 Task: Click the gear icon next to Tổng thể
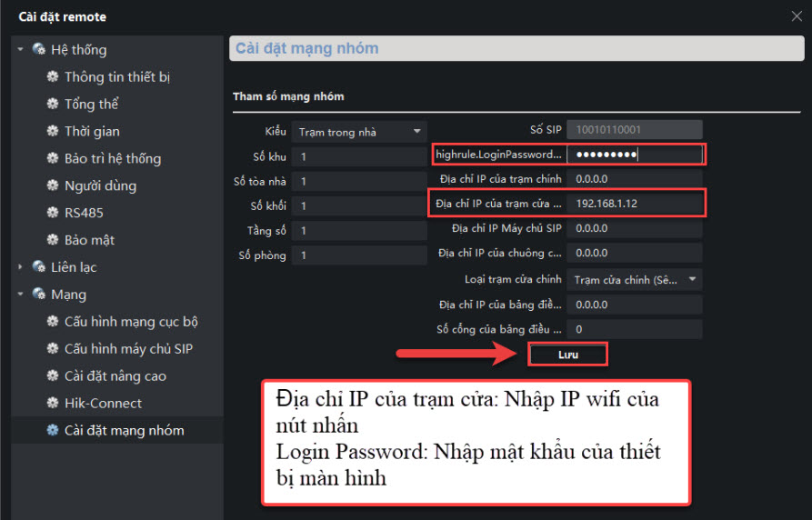pyautogui.click(x=53, y=105)
